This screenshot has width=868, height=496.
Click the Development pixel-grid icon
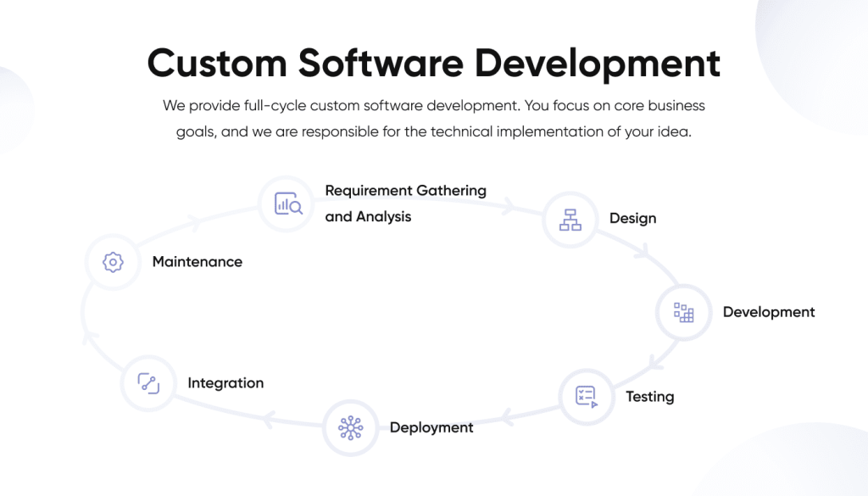pyautogui.click(x=683, y=312)
